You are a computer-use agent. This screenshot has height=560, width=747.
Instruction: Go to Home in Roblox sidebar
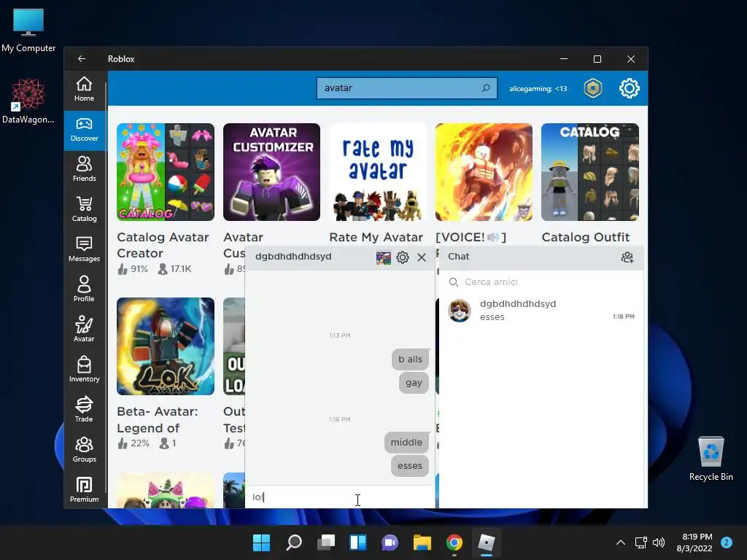(x=84, y=90)
